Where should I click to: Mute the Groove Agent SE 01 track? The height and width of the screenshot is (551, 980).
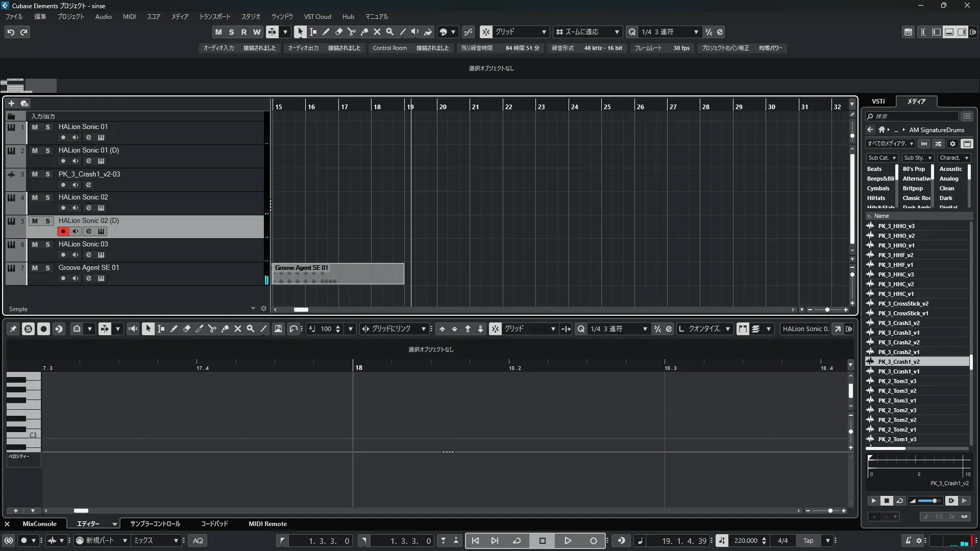(35, 268)
